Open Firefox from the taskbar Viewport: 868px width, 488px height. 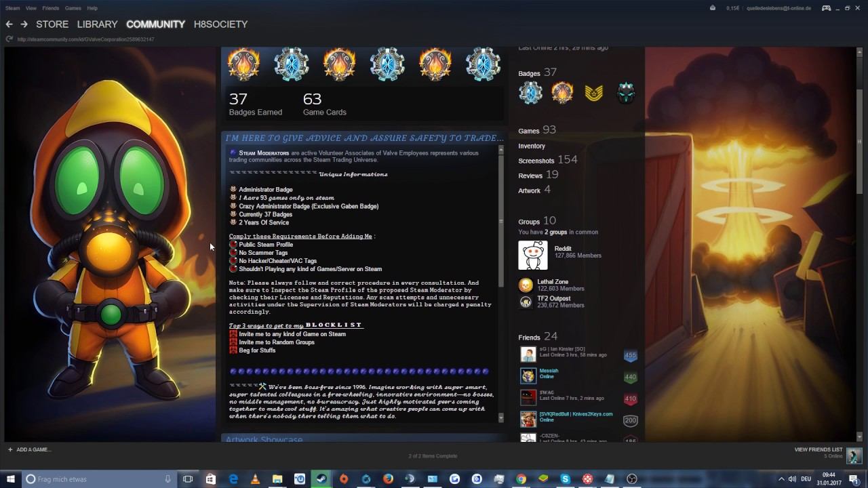388,479
